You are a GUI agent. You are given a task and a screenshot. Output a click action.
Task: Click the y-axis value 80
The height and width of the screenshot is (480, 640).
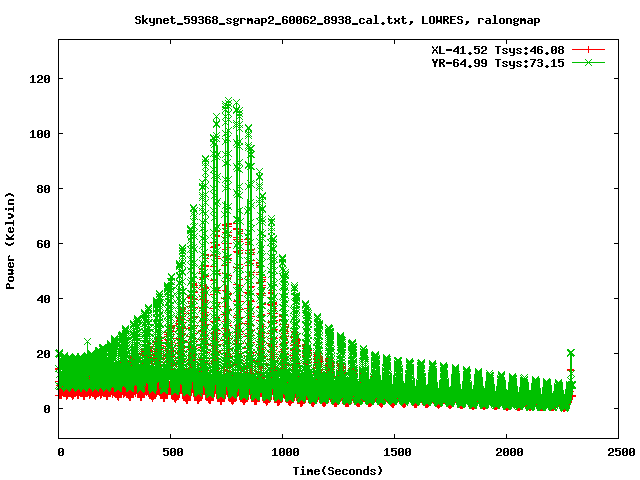[43, 189]
